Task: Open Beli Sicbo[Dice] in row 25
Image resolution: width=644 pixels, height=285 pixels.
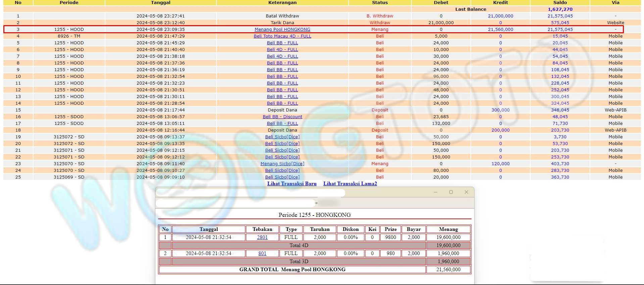Action: tap(282, 177)
